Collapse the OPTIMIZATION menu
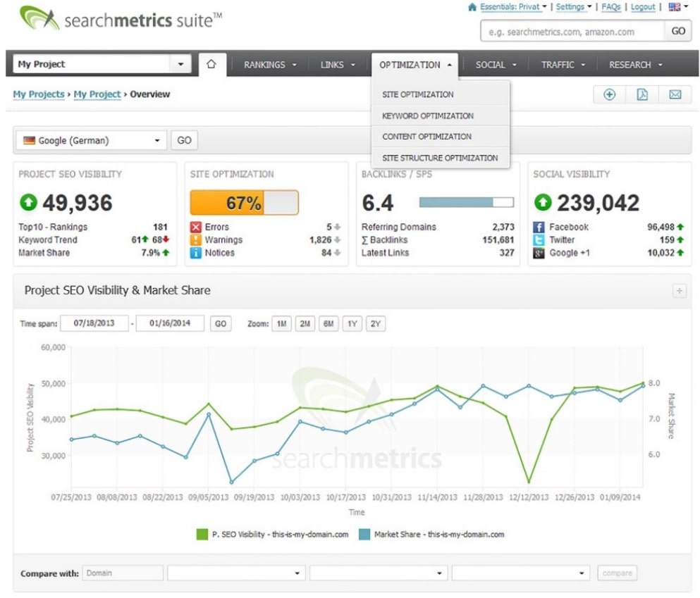 point(415,65)
